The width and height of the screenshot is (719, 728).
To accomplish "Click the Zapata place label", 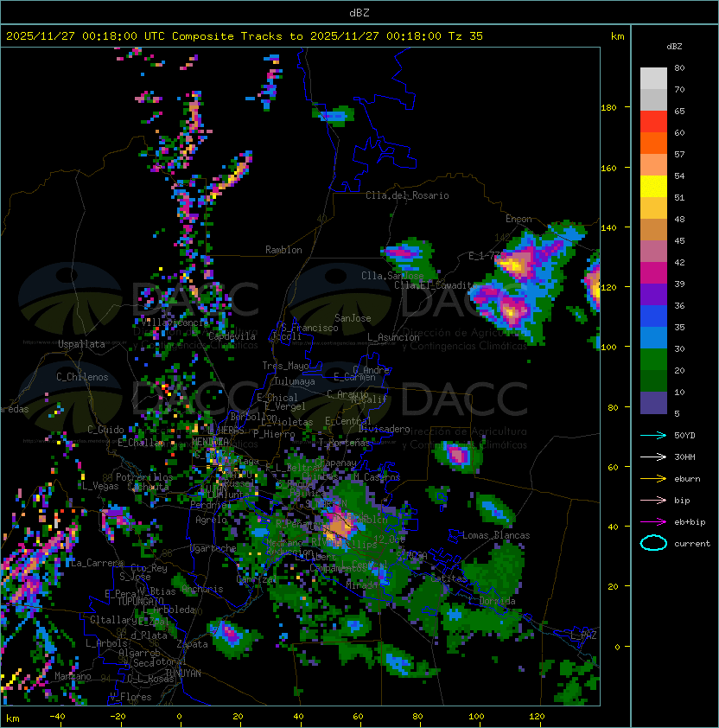I will [x=192, y=644].
